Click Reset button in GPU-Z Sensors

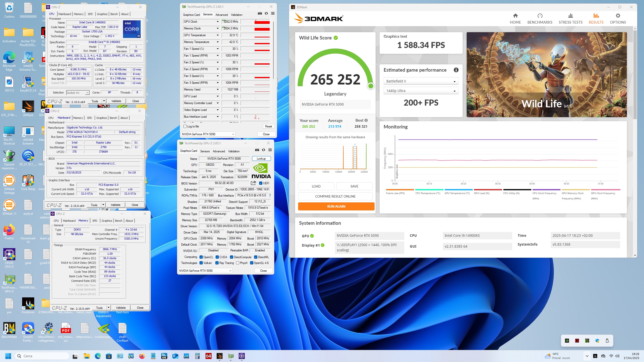pos(268,126)
